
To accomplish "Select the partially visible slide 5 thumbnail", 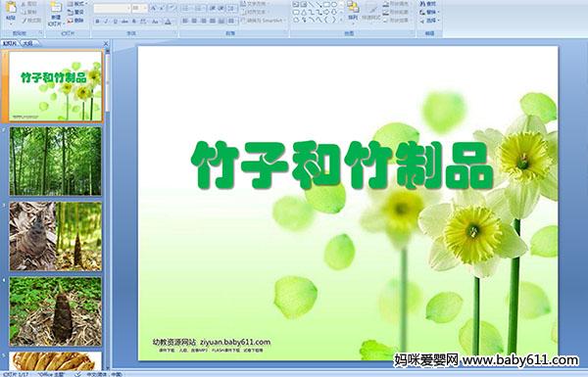I will (x=56, y=361).
